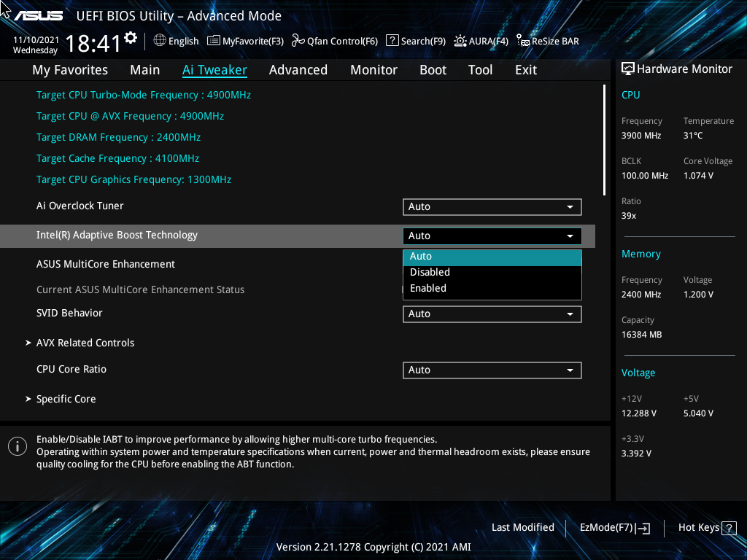
Task: Select Auto in the open dropdown list
Action: pos(492,257)
